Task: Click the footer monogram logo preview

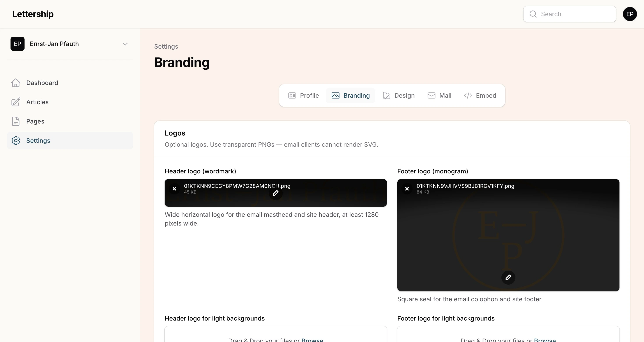Action: pyautogui.click(x=508, y=235)
